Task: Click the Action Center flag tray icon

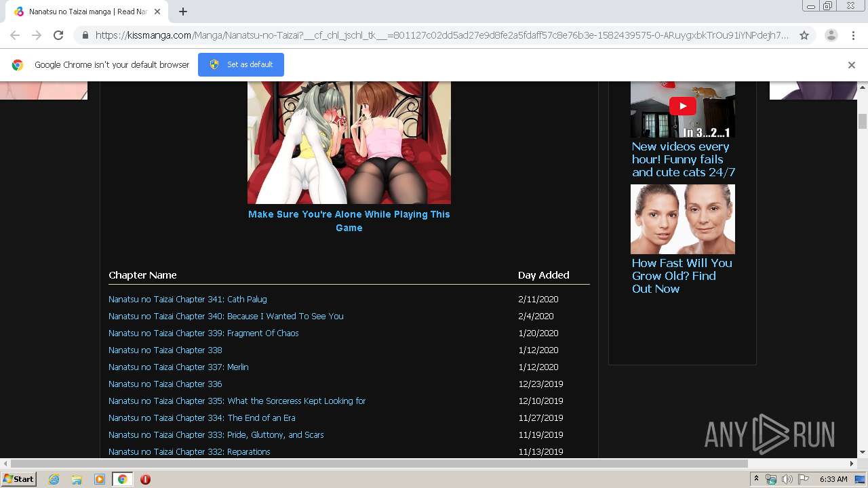Action: tap(804, 479)
